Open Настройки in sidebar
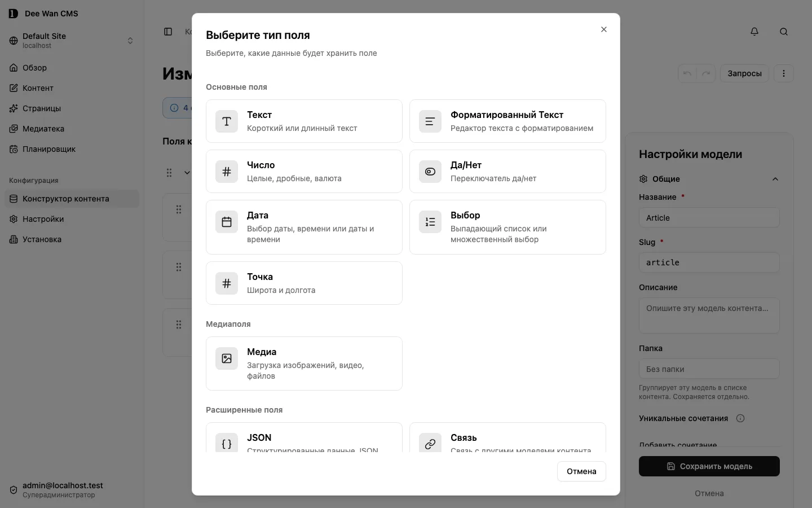The width and height of the screenshot is (812, 508). pos(72,219)
